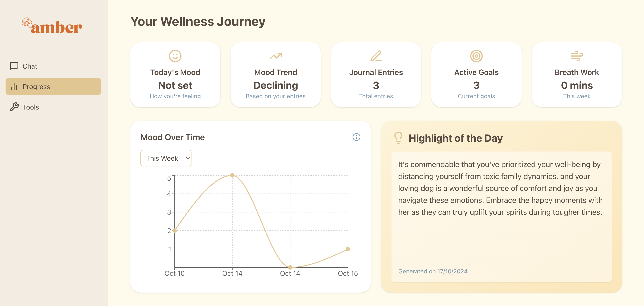Viewport: 644px width, 306px height.
Task: Open the This Week dropdown
Action: click(x=166, y=158)
